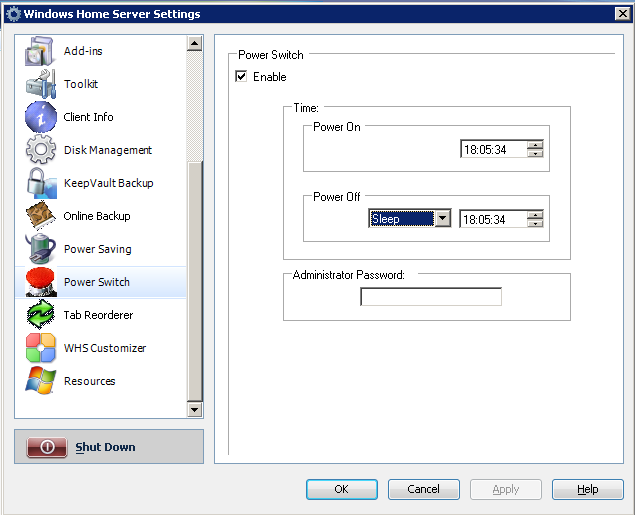Select WHS Customizer label in list

pyautogui.click(x=105, y=348)
